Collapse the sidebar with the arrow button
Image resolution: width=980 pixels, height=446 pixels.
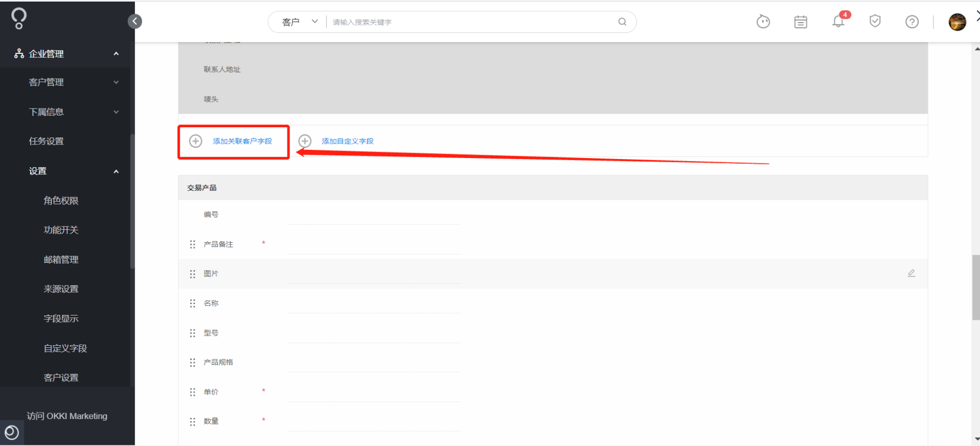click(135, 21)
